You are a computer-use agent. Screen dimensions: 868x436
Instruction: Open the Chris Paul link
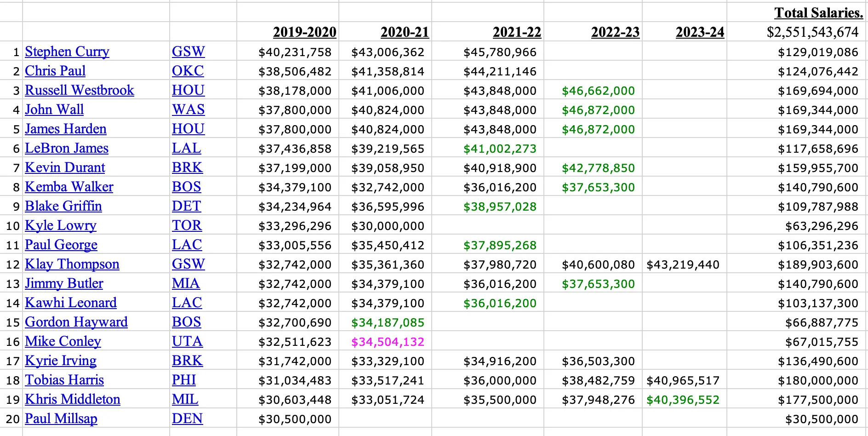click(x=55, y=71)
